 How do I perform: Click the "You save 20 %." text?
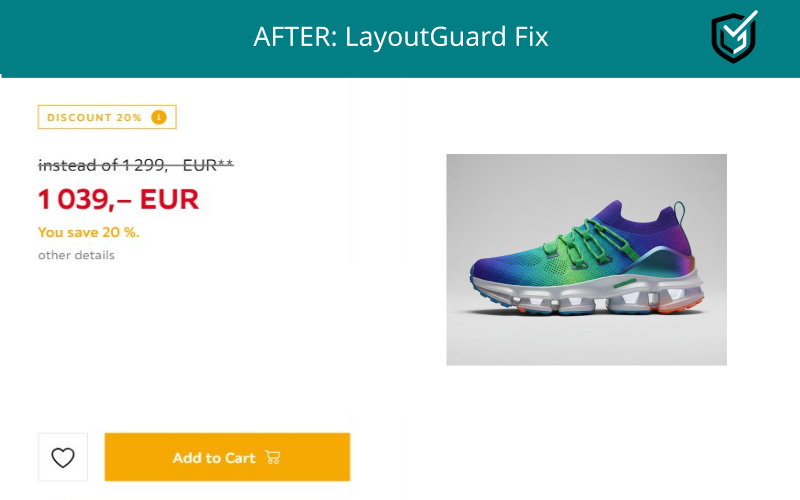(89, 232)
